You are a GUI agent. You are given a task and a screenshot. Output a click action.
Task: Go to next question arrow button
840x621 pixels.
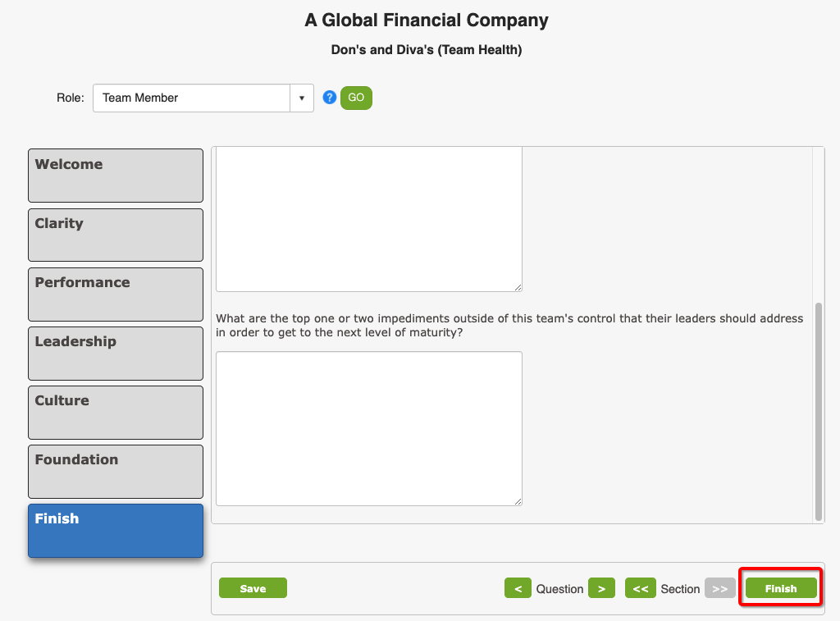pos(601,588)
